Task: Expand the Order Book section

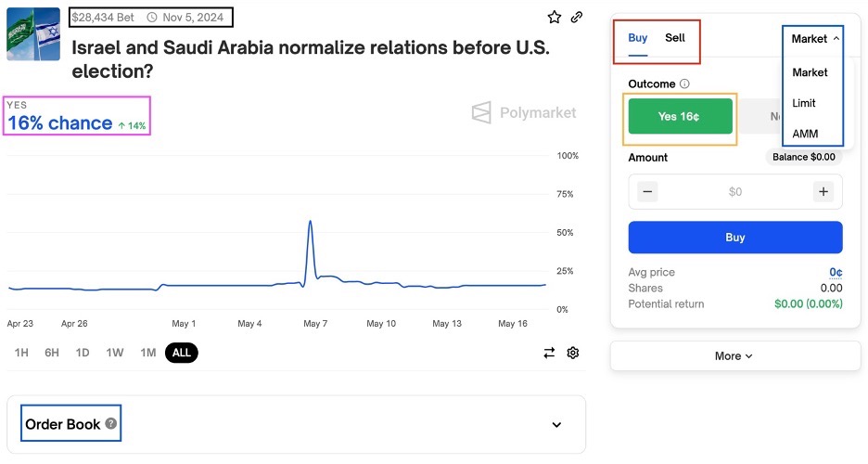Action: coord(556,425)
